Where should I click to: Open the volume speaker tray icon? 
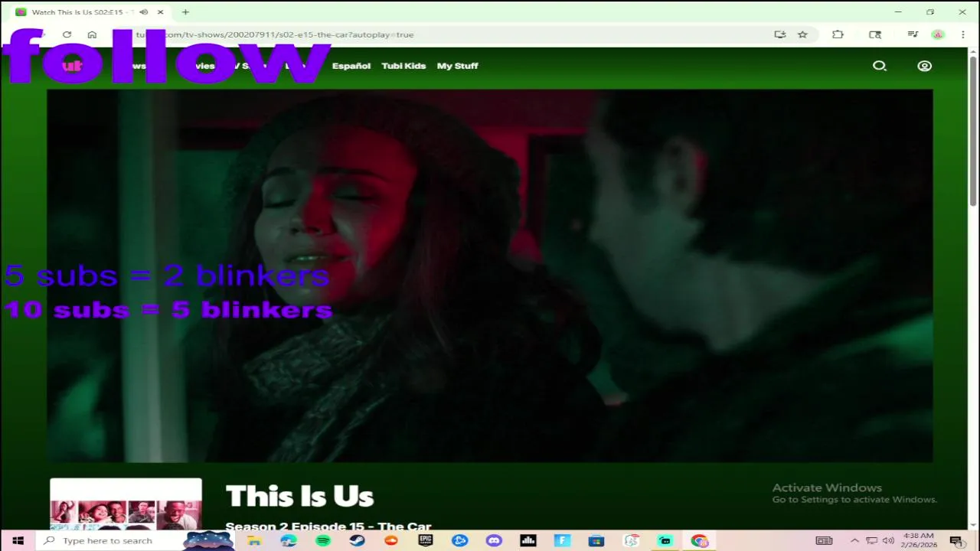888,540
